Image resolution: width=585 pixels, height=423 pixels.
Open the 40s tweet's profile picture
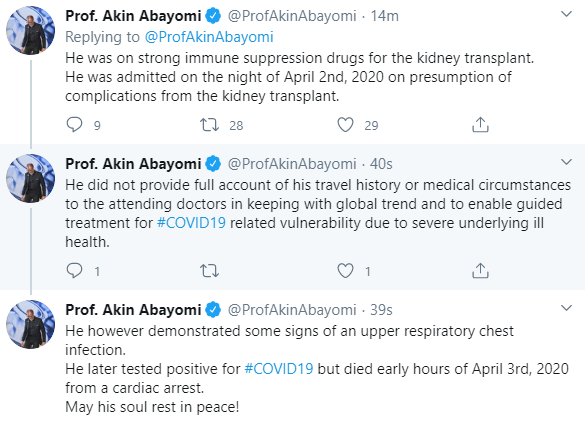(x=31, y=178)
